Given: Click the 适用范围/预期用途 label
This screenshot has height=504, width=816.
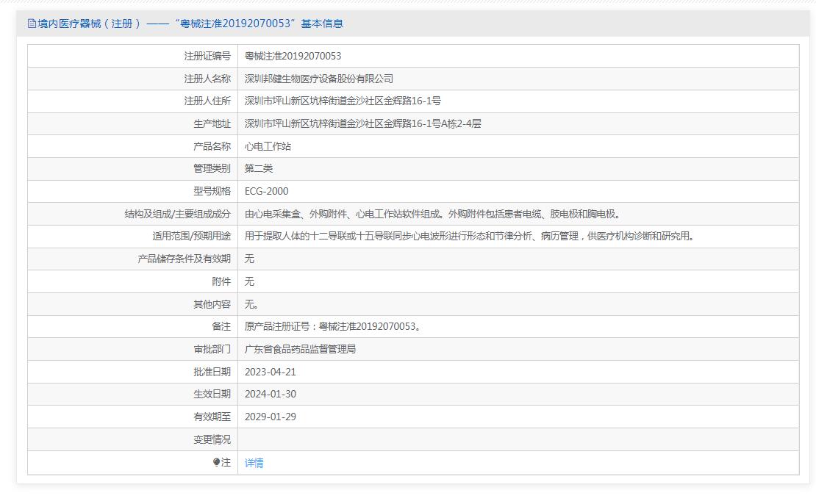Looking at the screenshot, I should (192, 236).
